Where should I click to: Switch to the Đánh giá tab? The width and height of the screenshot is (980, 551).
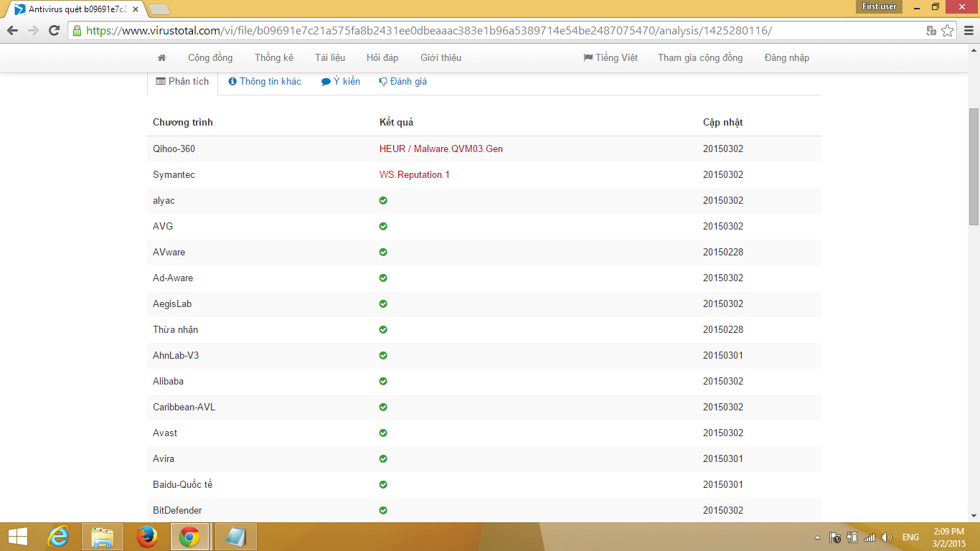[x=403, y=82]
